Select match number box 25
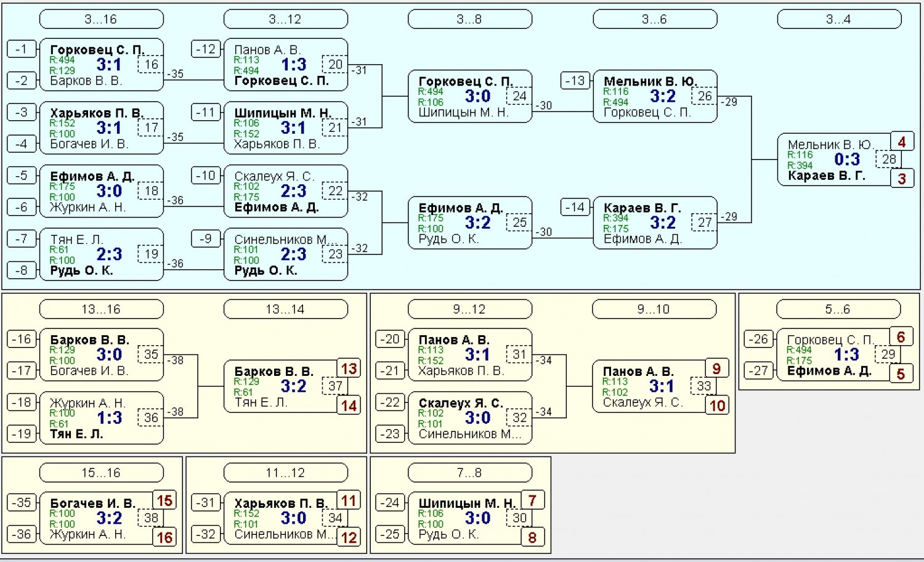The width and height of the screenshot is (924, 562). click(x=519, y=222)
